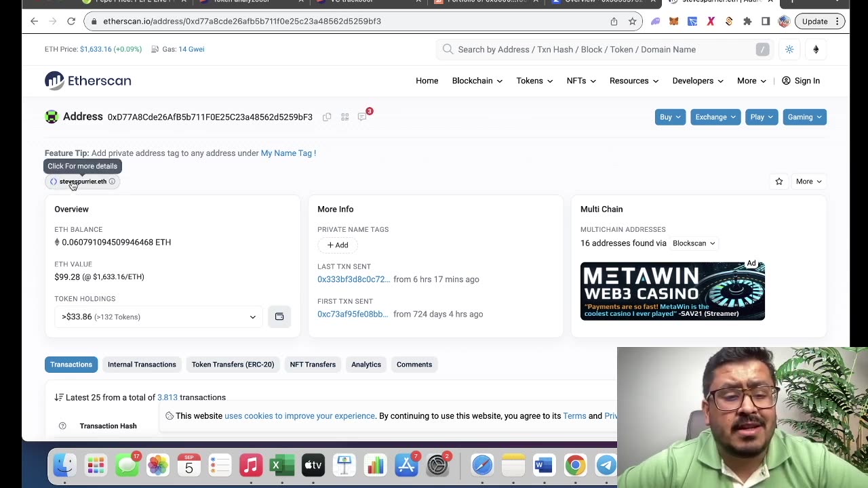Open the Exchange dropdown button
The width and height of the screenshot is (868, 488).
[715, 117]
